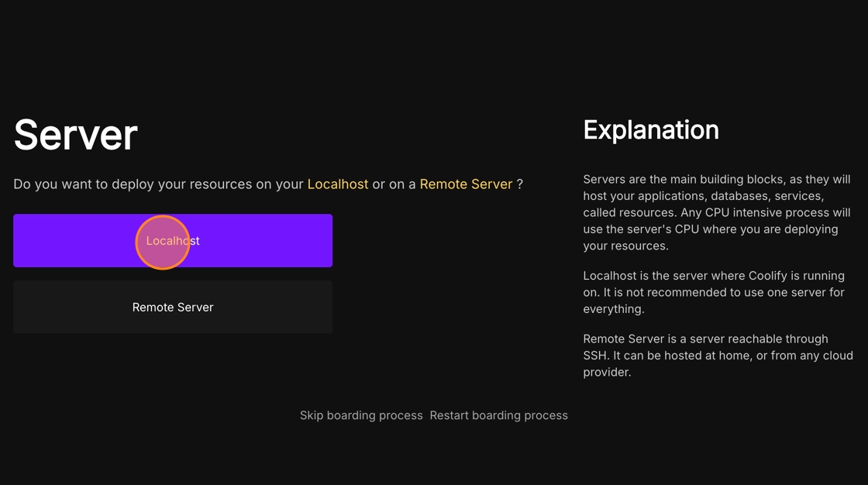Click 'called resources' in the first explanation paragraph
The height and width of the screenshot is (485, 868).
(x=629, y=212)
